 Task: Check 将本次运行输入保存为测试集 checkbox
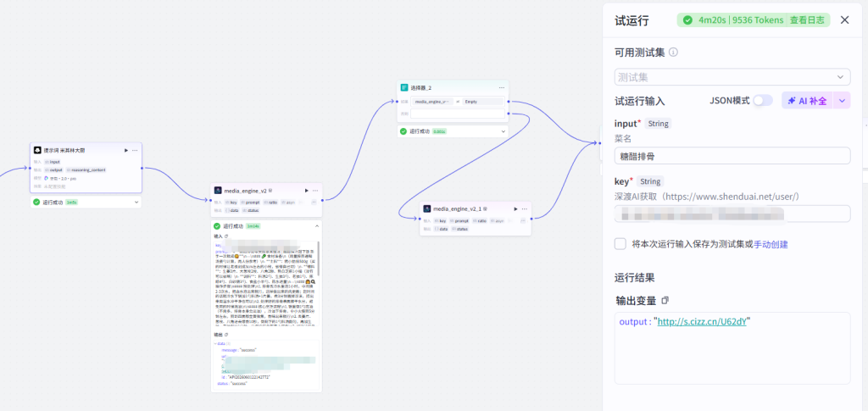coord(620,244)
